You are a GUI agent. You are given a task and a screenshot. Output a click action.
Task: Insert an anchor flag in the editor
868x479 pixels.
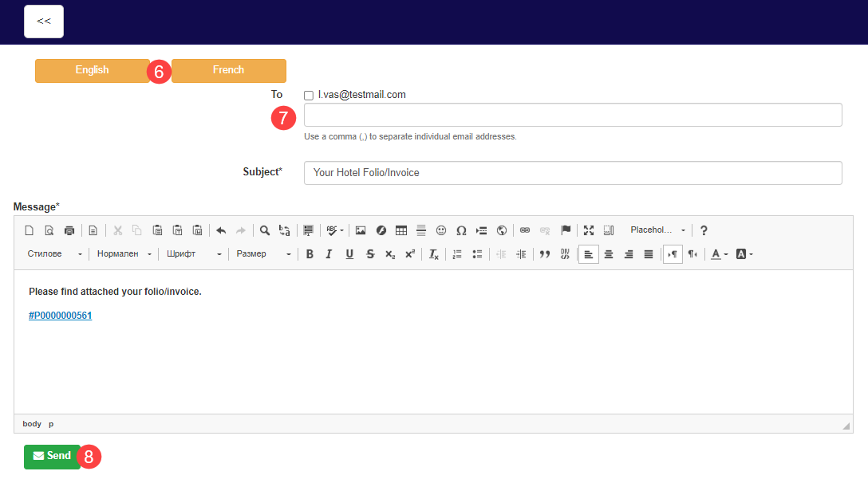566,230
